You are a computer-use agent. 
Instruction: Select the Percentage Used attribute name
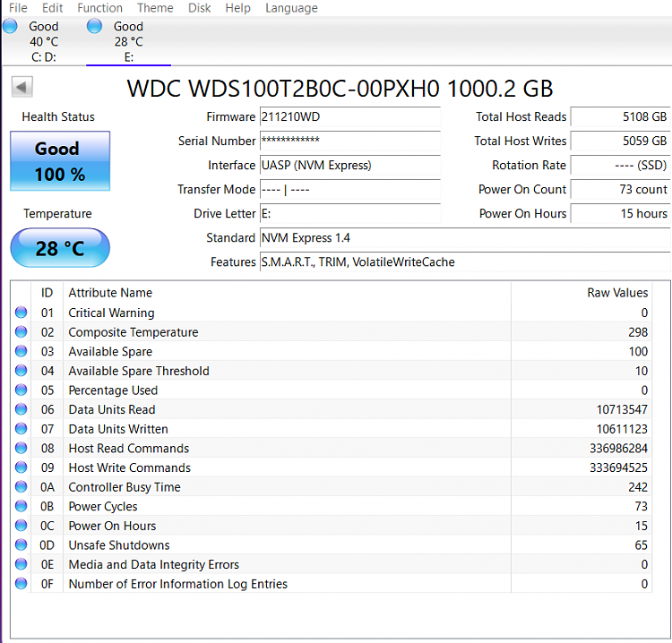point(113,390)
